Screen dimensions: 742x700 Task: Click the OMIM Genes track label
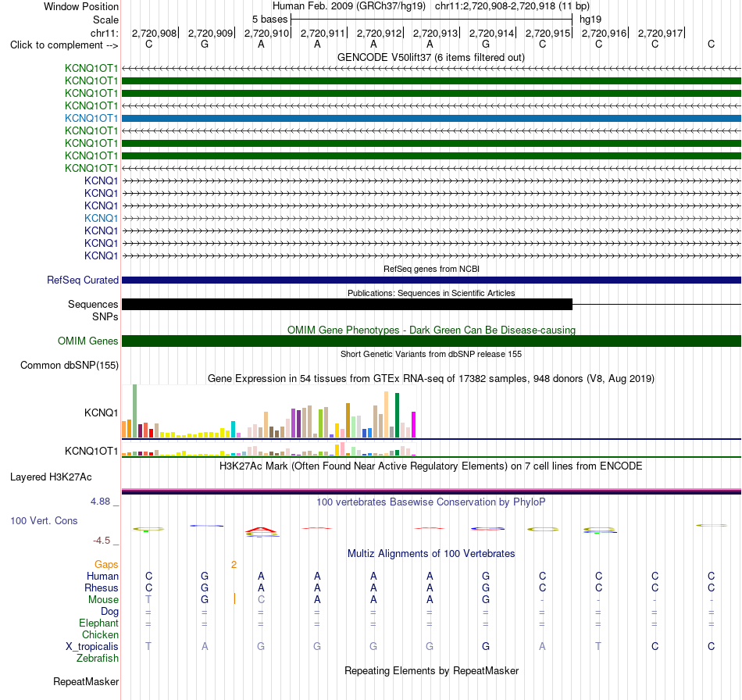point(88,341)
